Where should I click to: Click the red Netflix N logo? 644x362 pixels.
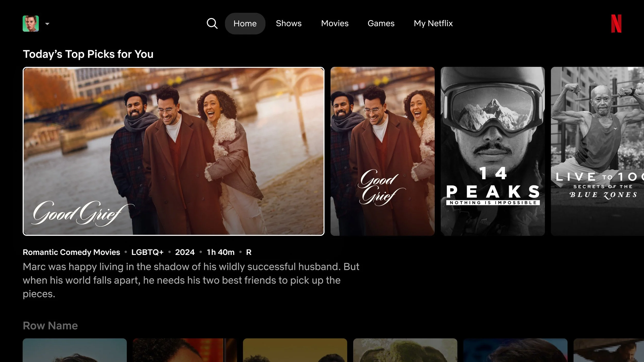pos(616,23)
